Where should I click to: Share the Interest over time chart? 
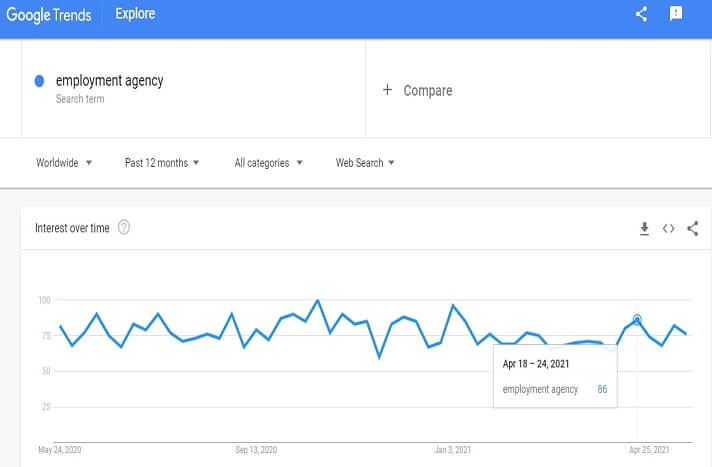(x=693, y=228)
